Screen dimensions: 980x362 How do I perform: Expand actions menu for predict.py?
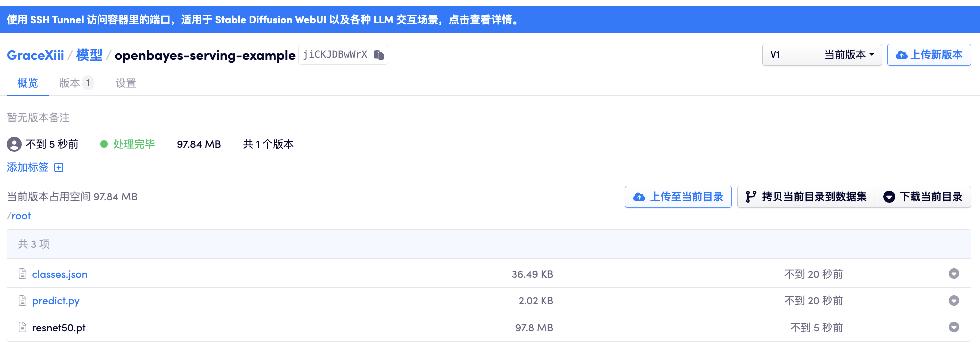[954, 301]
